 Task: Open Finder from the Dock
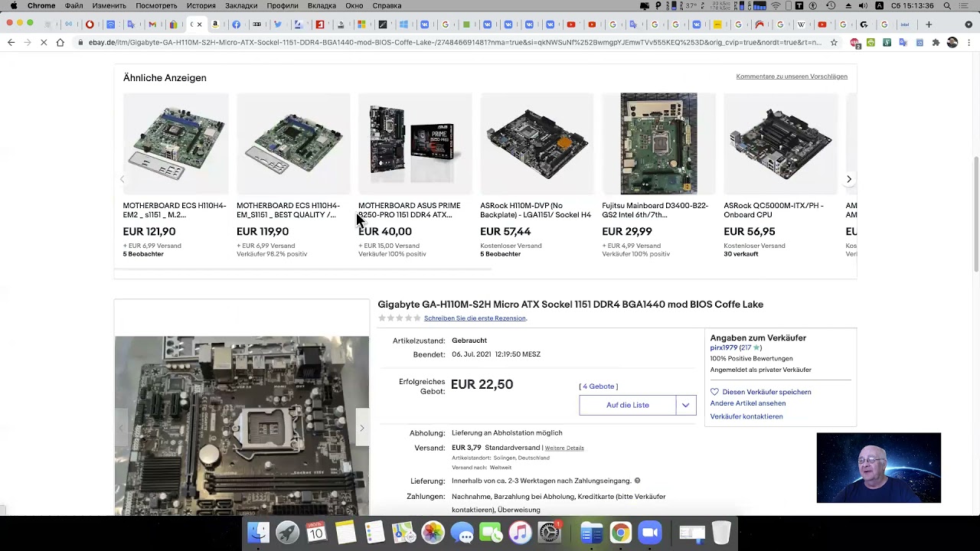[258, 532]
